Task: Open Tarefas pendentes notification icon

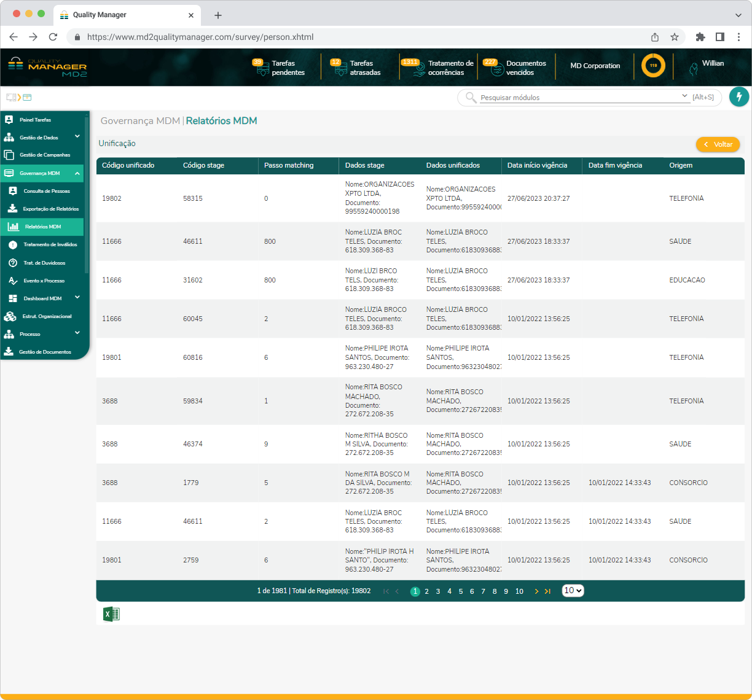Action: coord(262,68)
